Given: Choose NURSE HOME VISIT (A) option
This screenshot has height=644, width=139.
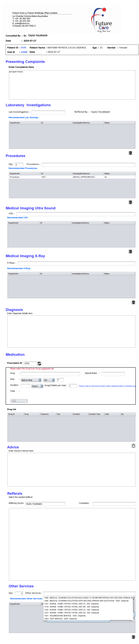Looking at the screenshot, I should pyautogui.click(x=71, y=604).
